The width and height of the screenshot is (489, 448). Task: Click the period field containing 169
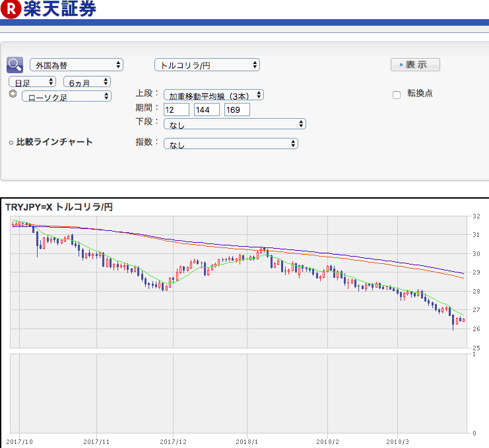tap(237, 110)
